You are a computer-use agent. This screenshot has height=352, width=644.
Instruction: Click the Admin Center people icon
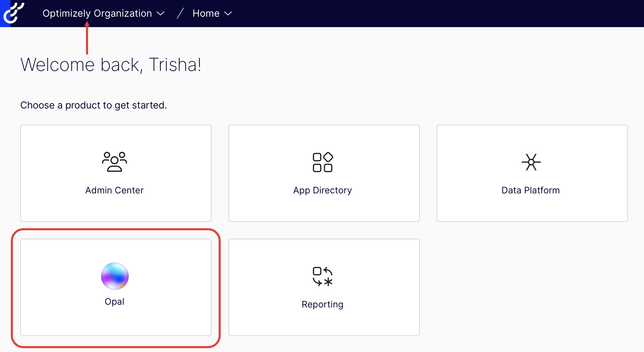tap(115, 161)
